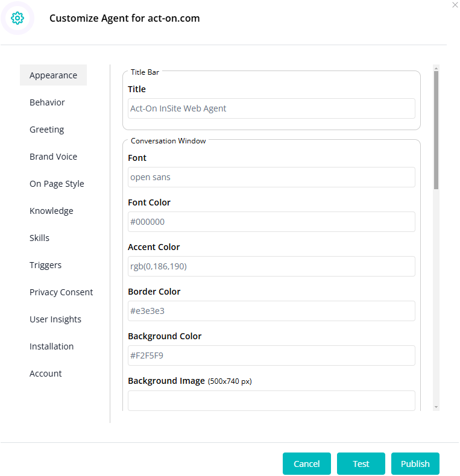Publish the agent changes
Screen dimensions: 460x476
pos(415,463)
